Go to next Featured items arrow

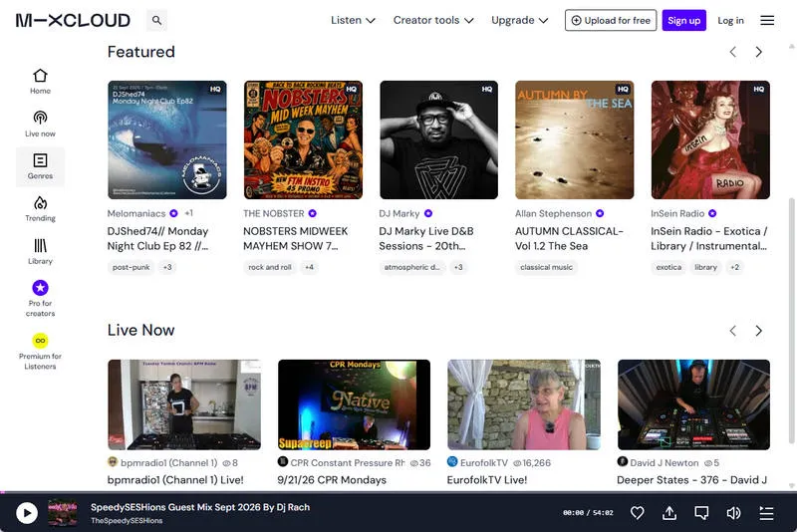759,52
